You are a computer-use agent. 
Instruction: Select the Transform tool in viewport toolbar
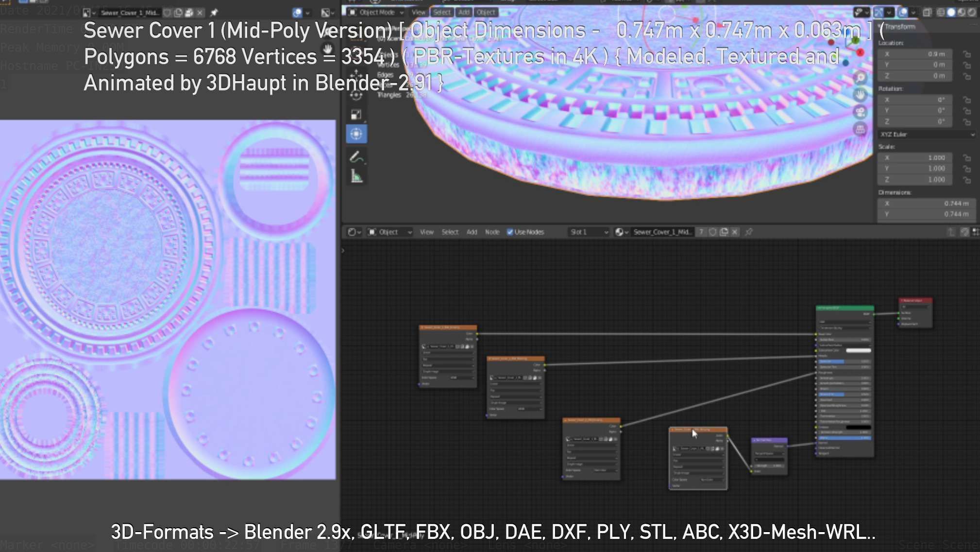(x=356, y=134)
